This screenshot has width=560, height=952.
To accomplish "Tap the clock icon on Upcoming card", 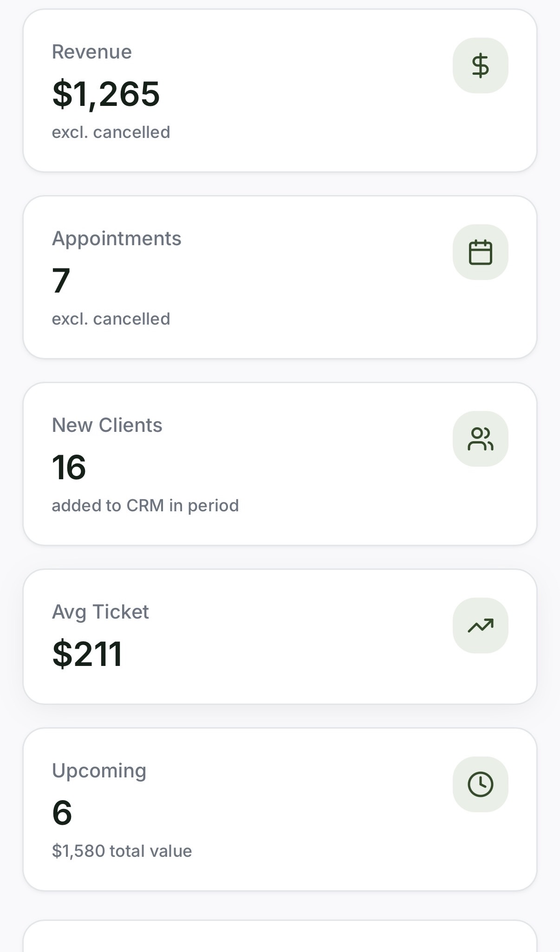I will coord(480,784).
